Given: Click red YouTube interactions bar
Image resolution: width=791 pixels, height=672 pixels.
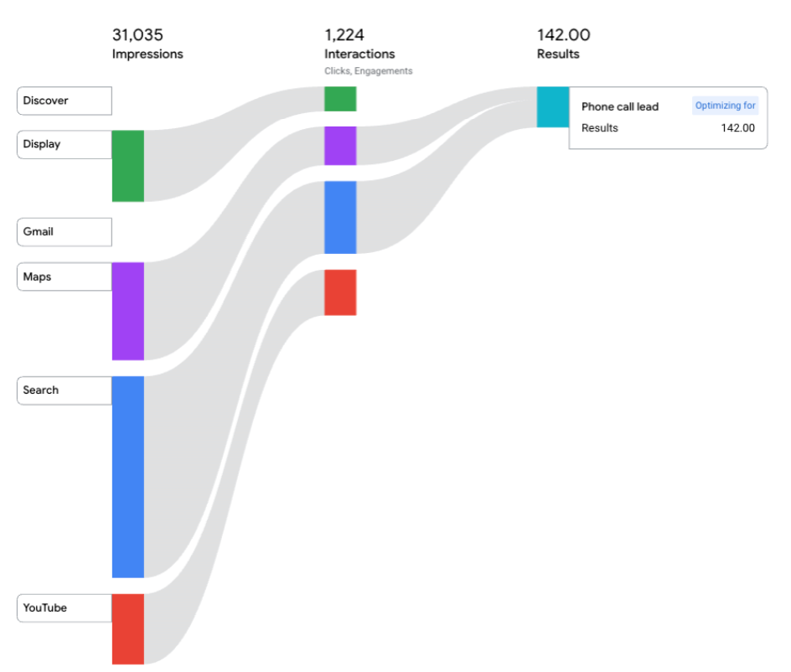Looking at the screenshot, I should 340,292.
